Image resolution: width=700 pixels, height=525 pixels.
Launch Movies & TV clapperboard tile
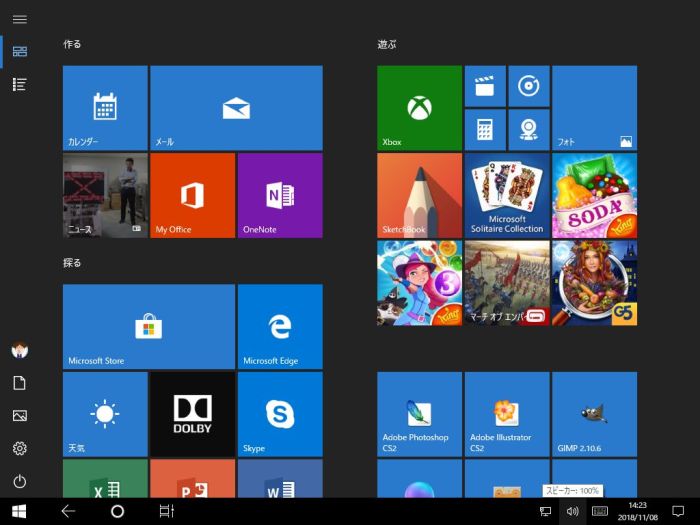click(x=485, y=86)
